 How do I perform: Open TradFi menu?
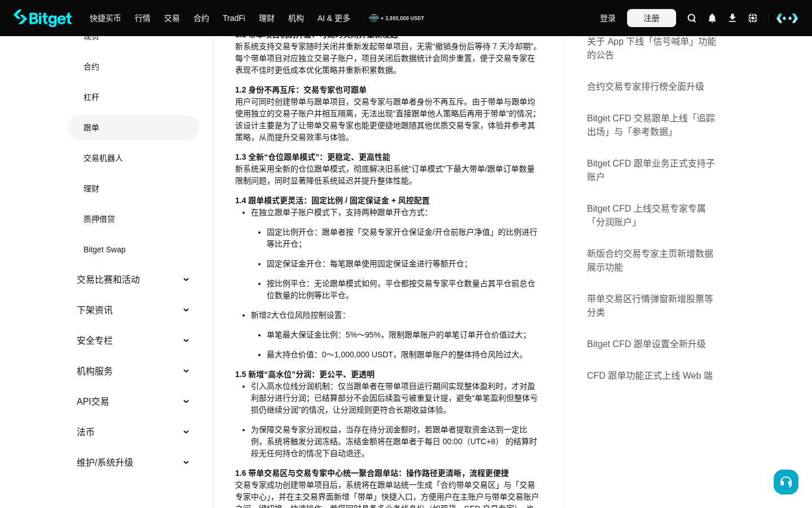coord(234,18)
